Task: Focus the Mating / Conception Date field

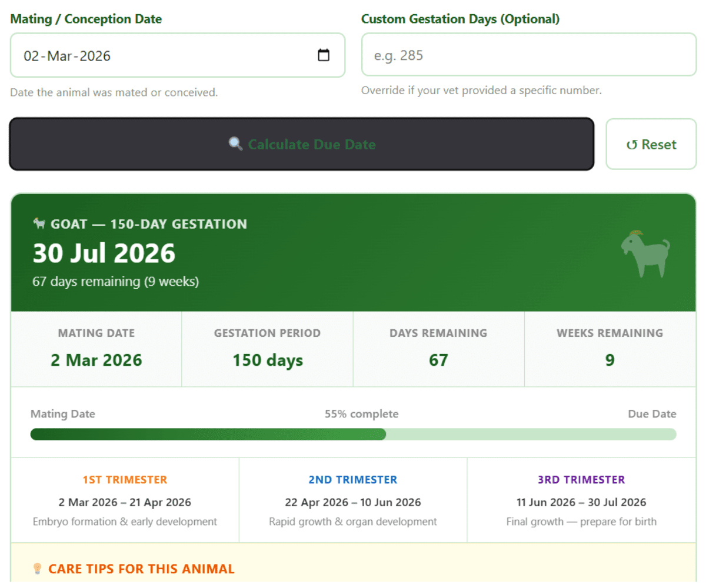Action: (x=177, y=55)
